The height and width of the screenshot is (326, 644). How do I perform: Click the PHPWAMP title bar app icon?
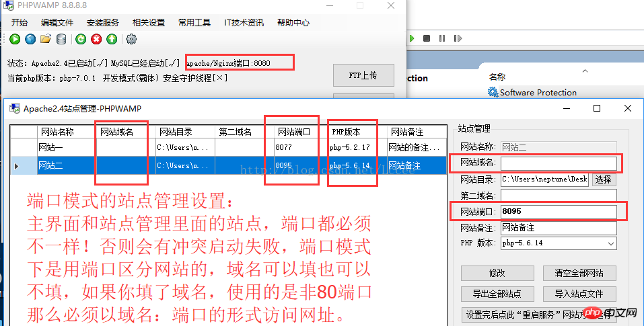tap(9, 6)
